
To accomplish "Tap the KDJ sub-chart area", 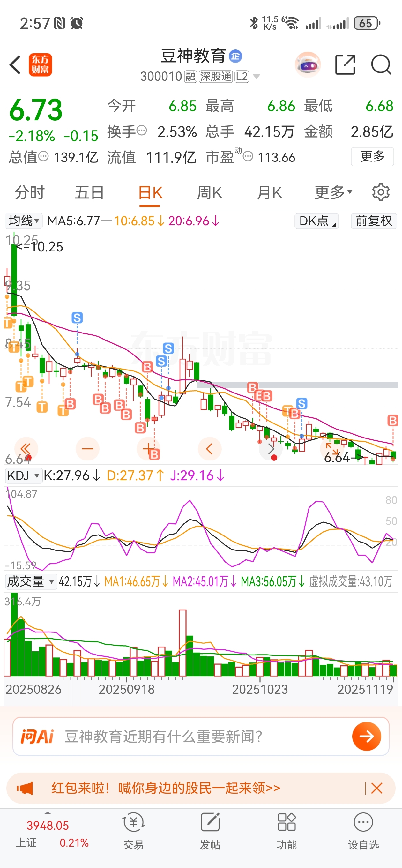I will (201, 528).
